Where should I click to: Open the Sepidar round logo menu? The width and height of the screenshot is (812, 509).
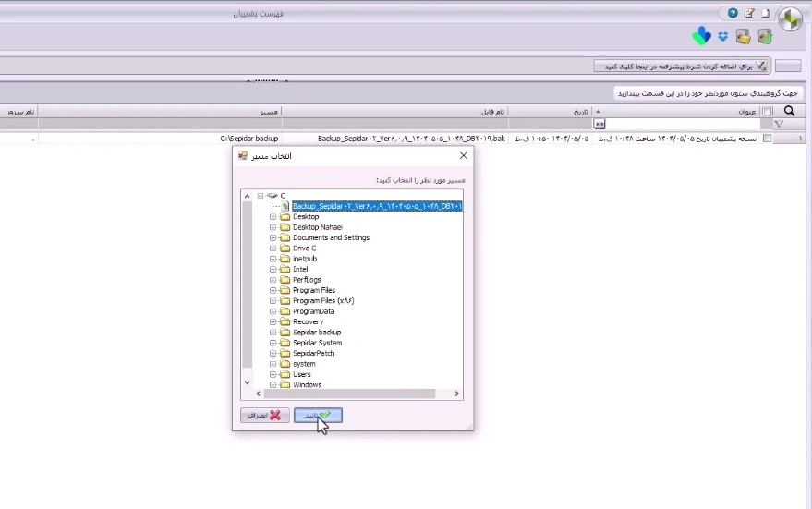[x=791, y=19]
